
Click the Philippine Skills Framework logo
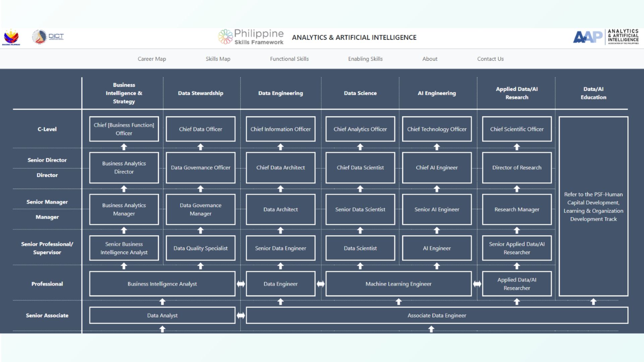pyautogui.click(x=251, y=37)
